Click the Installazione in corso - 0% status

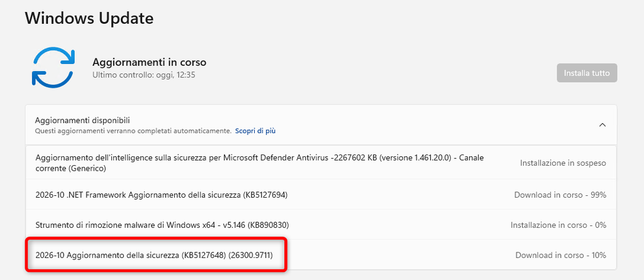558,225
